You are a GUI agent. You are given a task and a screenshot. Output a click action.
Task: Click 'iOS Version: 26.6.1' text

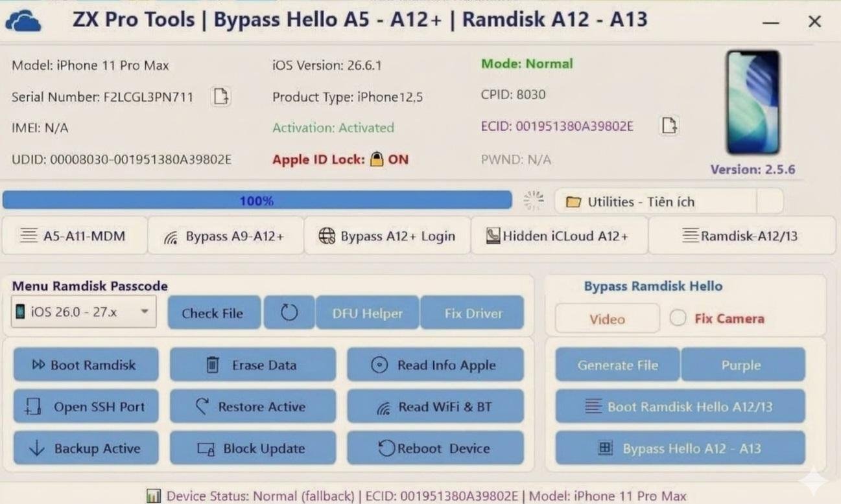pos(327,65)
